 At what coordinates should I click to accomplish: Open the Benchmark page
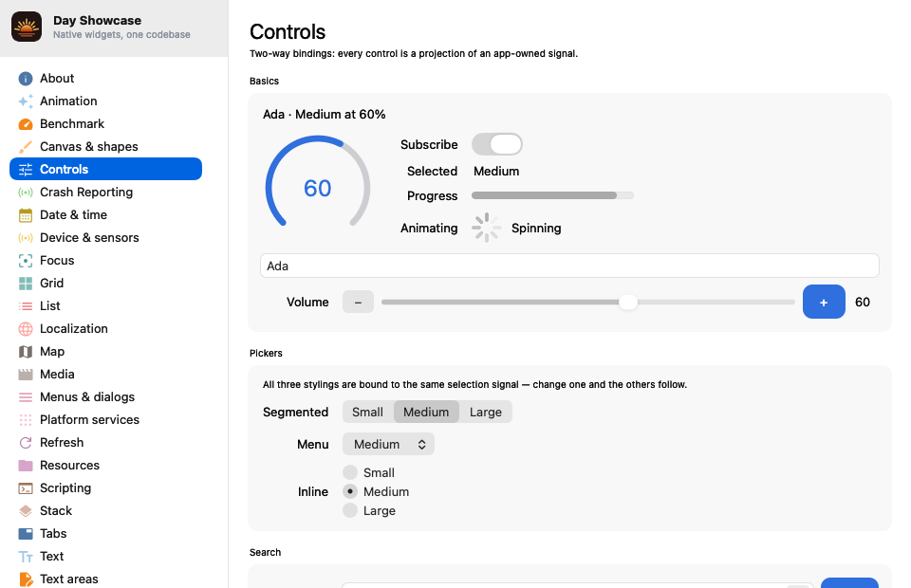[105, 123]
